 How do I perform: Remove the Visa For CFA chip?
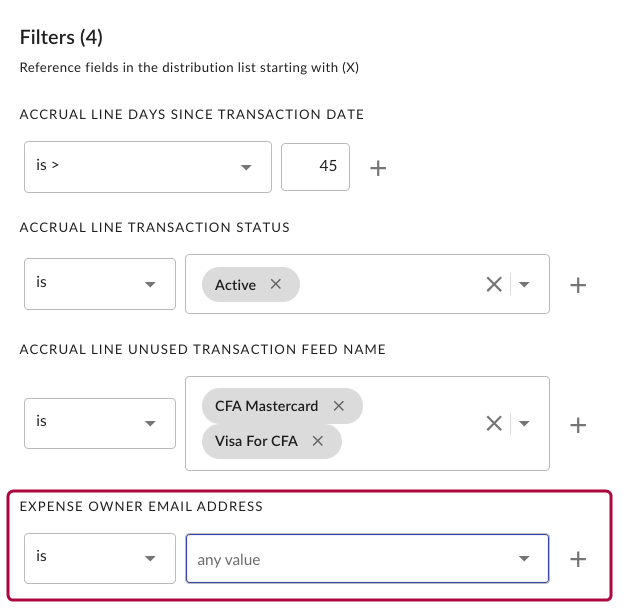click(318, 441)
